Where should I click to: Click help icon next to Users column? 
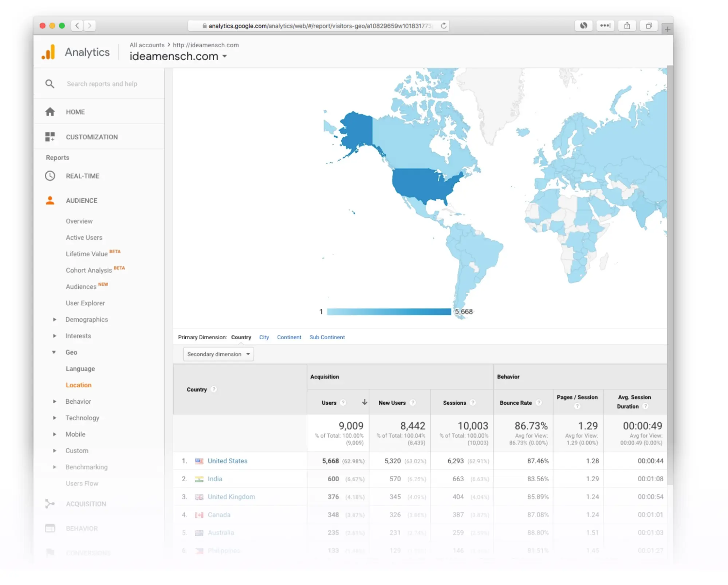pyautogui.click(x=343, y=403)
